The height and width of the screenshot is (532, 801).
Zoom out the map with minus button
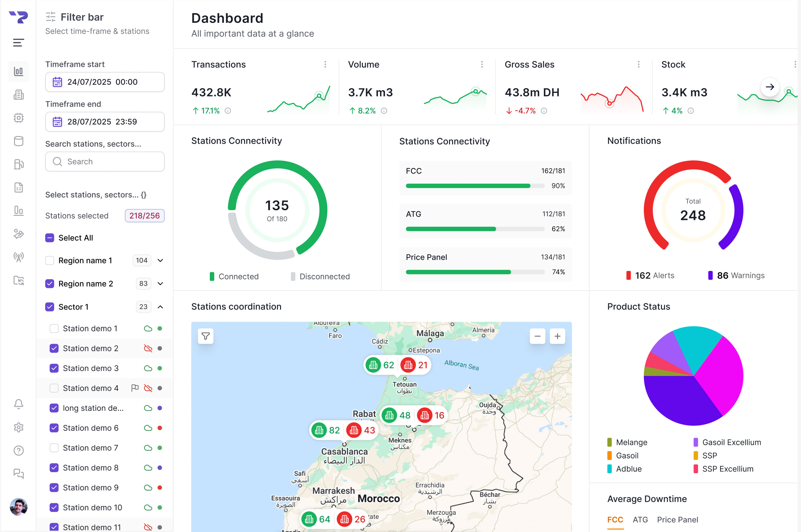(x=537, y=336)
